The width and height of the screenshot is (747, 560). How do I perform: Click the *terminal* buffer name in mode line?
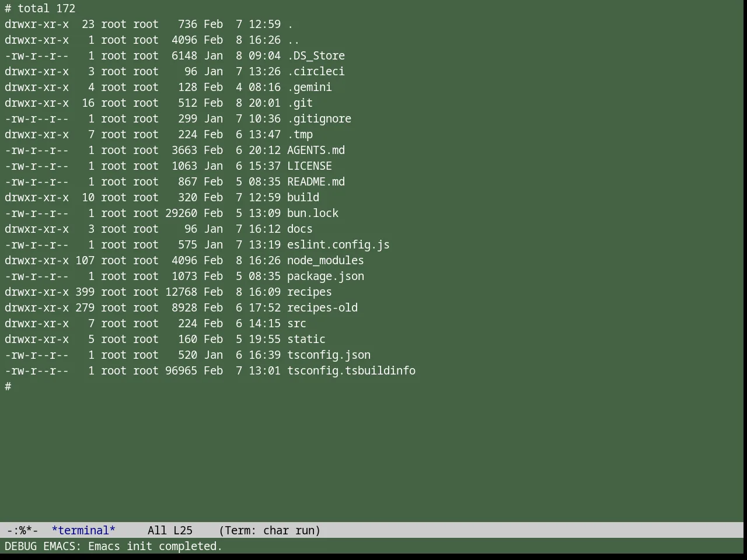point(83,531)
